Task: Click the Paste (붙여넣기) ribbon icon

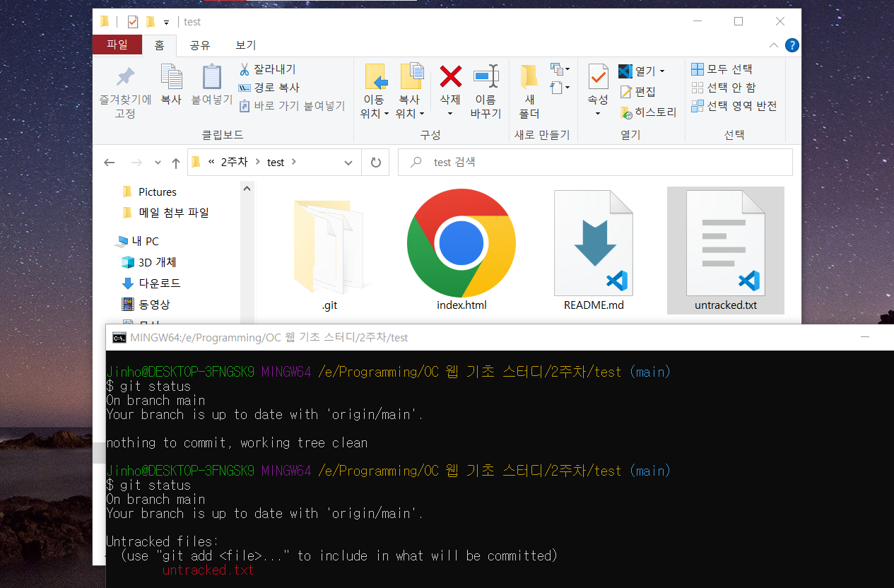Action: 212,76
